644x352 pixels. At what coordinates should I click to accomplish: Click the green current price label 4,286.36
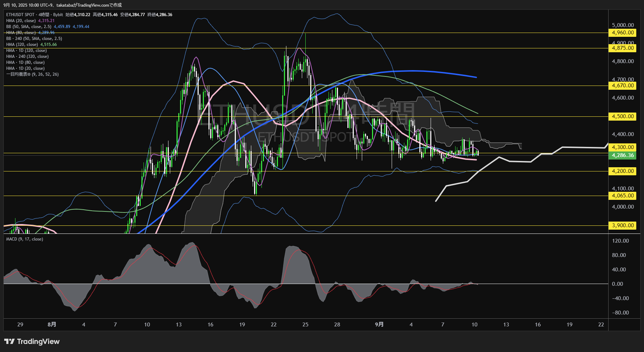pos(623,155)
